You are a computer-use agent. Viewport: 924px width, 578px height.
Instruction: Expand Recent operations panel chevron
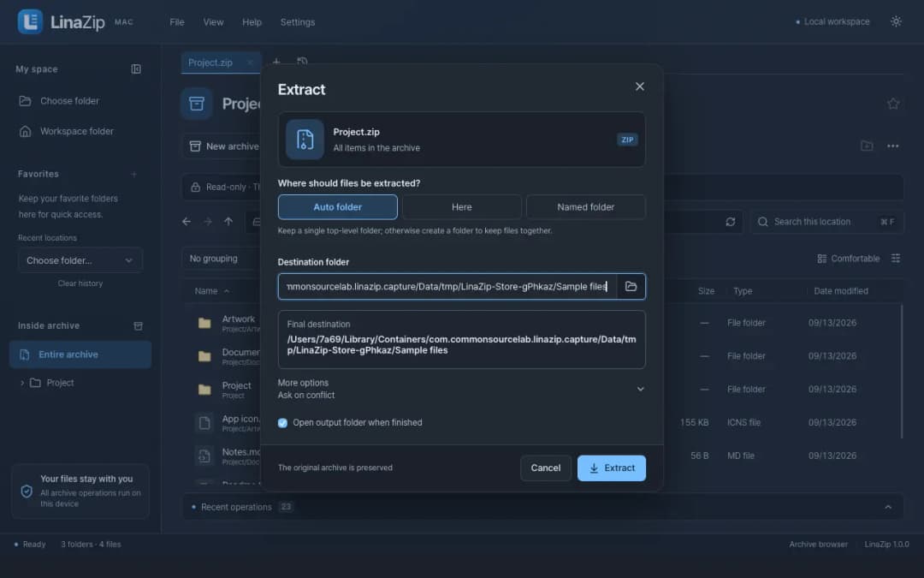click(888, 507)
